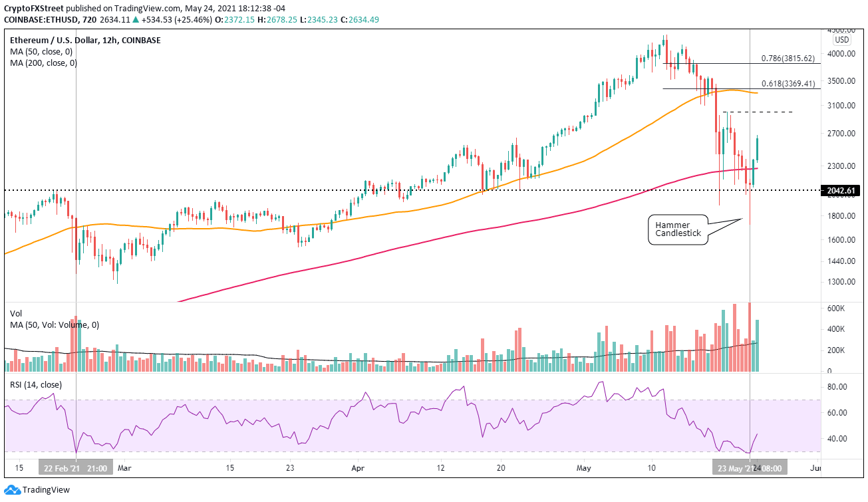This screenshot has height=502, width=868.
Task: Select the Vol indicator label
Action: pyautogui.click(x=15, y=313)
